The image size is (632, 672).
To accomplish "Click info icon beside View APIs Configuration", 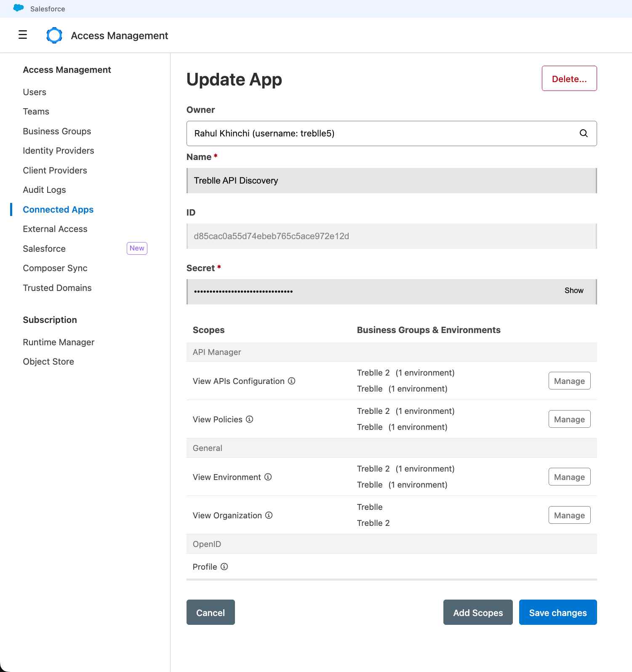I will click(291, 381).
